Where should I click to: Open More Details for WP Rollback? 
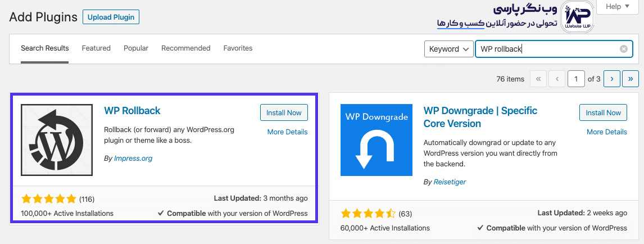[287, 132]
